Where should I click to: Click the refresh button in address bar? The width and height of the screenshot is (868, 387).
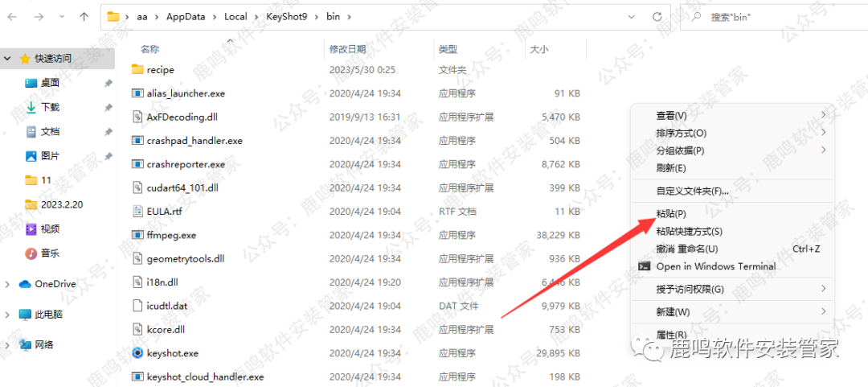[x=657, y=16]
